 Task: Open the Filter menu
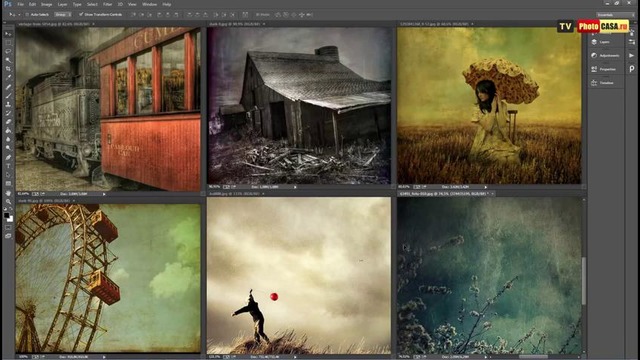(107, 4)
